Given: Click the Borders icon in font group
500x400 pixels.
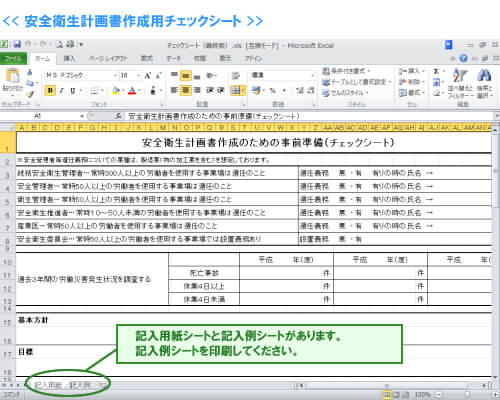Looking at the screenshot, I should coord(95,90).
